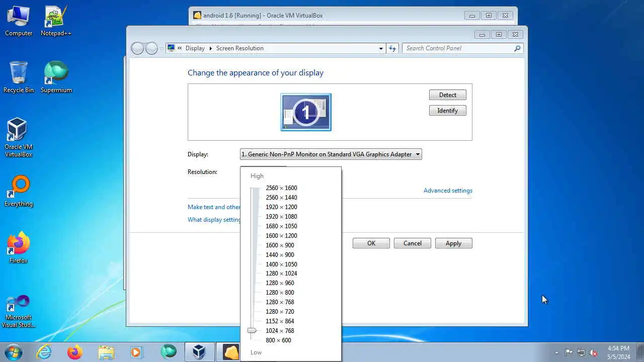Choose 1152 × 864 resolution

[x=280, y=321]
